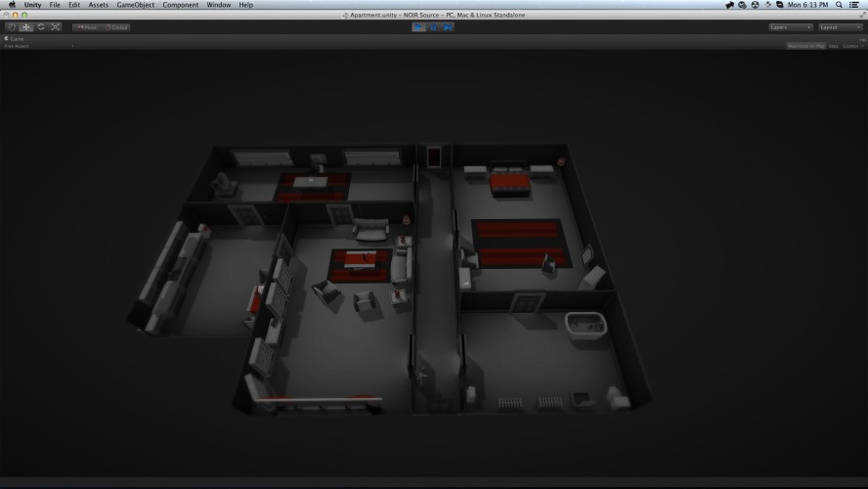Screen dimensions: 868x489
Task: Open the Layers dropdown
Action: (791, 27)
